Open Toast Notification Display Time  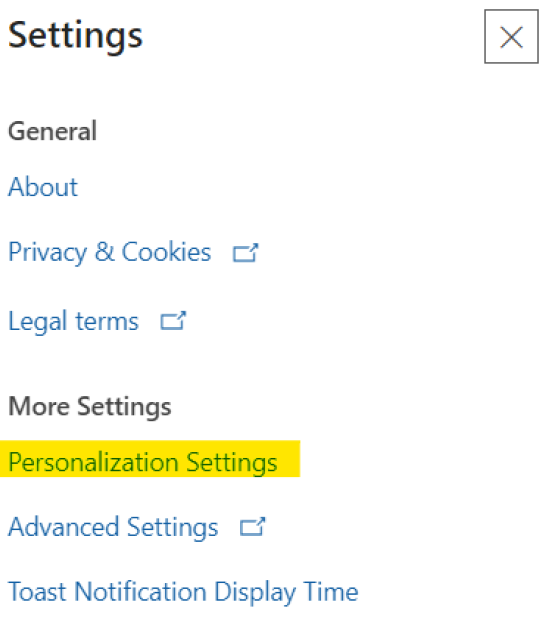183,592
